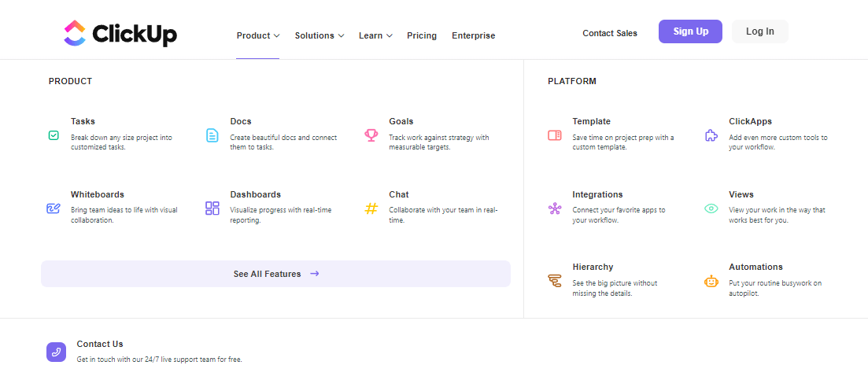Click the PRODUCT section heading
This screenshot has width=868, height=380.
70,81
